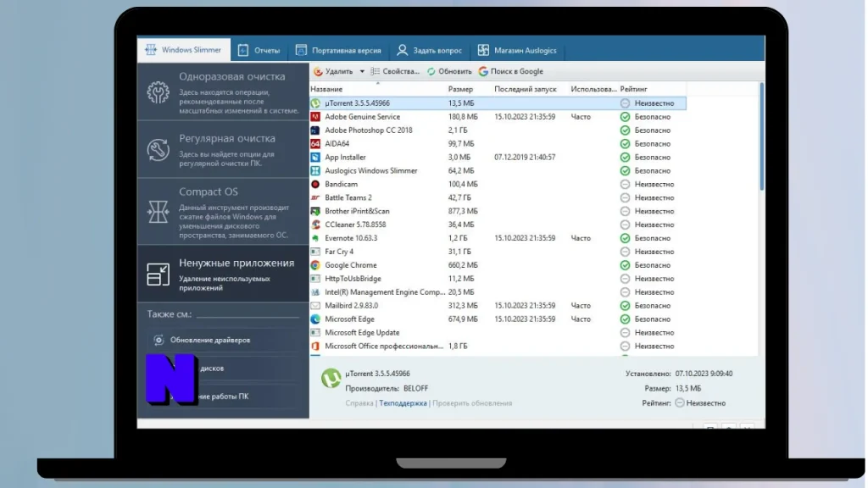Click the Intel Management Engine icon
The width and height of the screenshot is (868, 488).
pos(315,292)
